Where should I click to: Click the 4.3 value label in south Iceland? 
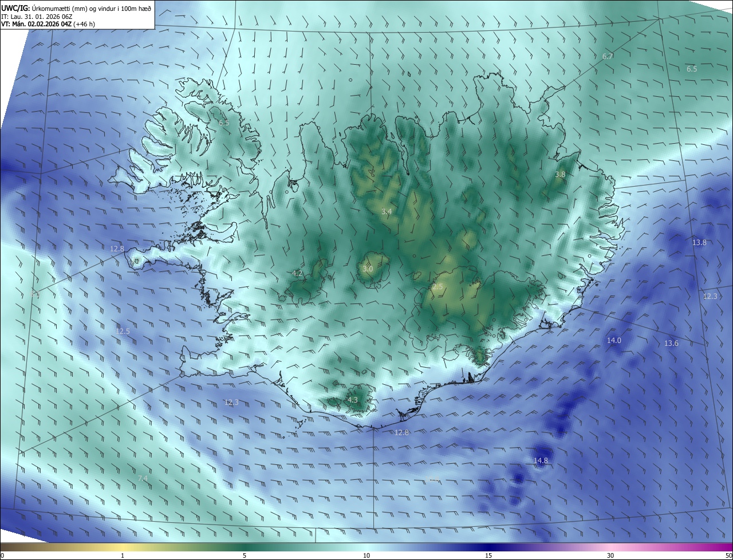353,400
